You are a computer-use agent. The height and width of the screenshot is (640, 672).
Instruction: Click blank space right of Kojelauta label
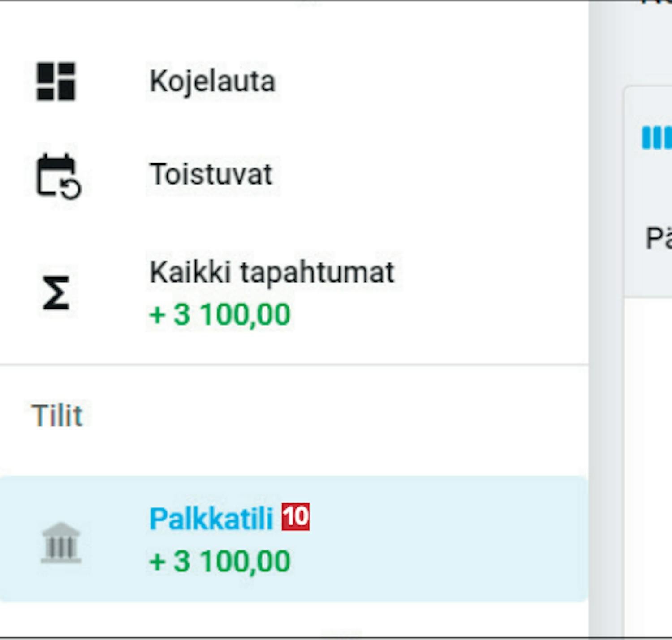tap(426, 82)
